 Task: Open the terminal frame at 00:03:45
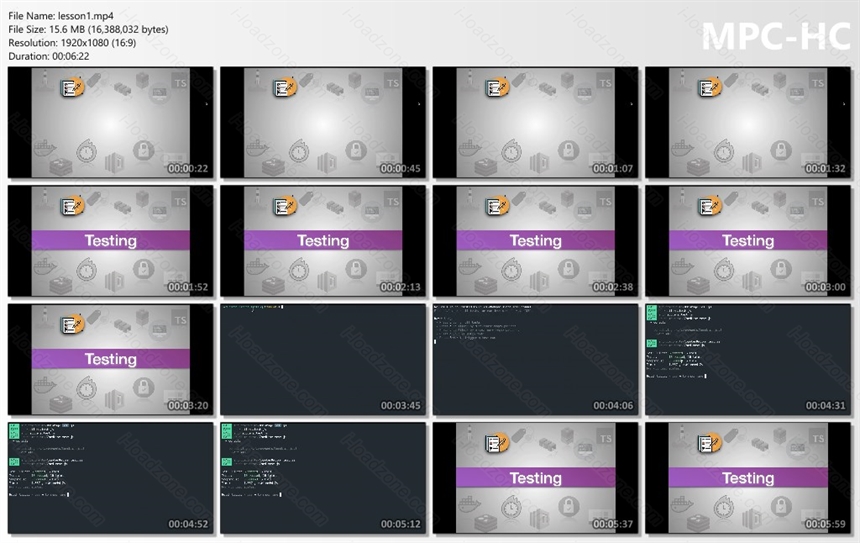[323, 359]
